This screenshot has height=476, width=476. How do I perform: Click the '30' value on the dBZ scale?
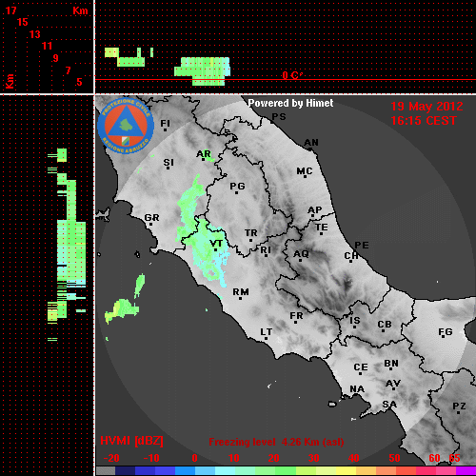point(313,458)
